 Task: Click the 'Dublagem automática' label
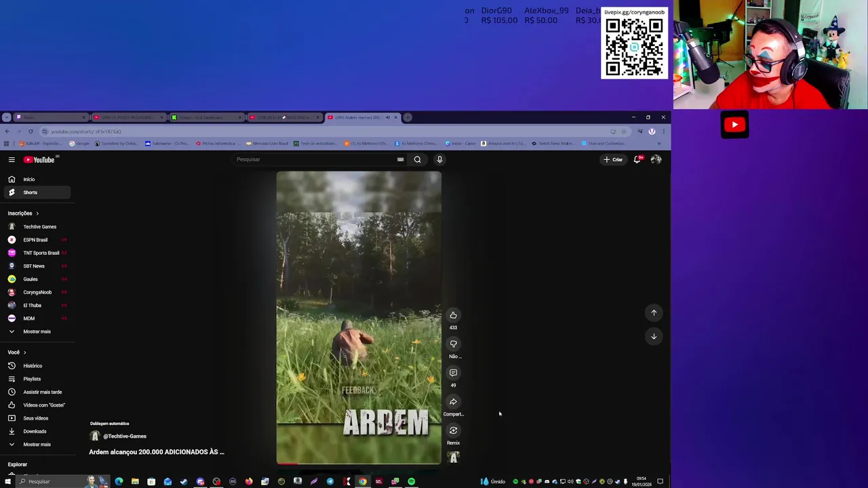tap(109, 424)
